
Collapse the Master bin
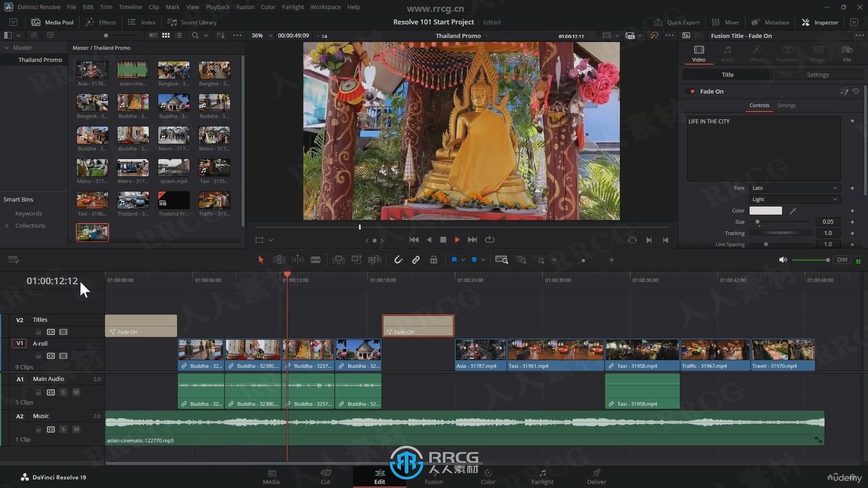tap(7, 47)
